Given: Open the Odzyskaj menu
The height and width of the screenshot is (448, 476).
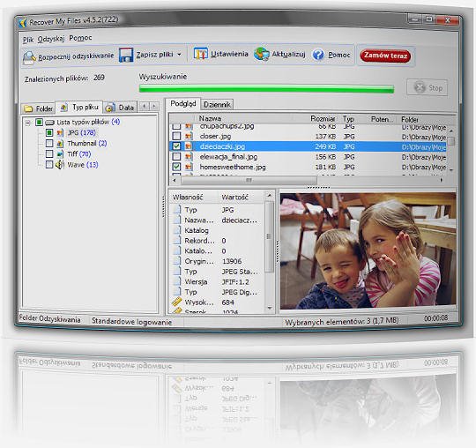Looking at the screenshot, I should (51, 39).
